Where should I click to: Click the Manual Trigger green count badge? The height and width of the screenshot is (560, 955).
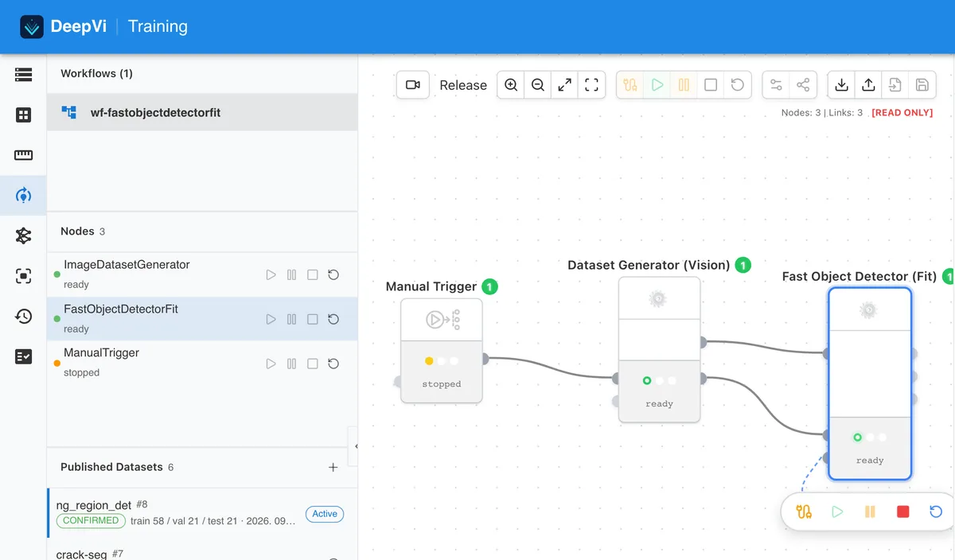pos(490,286)
